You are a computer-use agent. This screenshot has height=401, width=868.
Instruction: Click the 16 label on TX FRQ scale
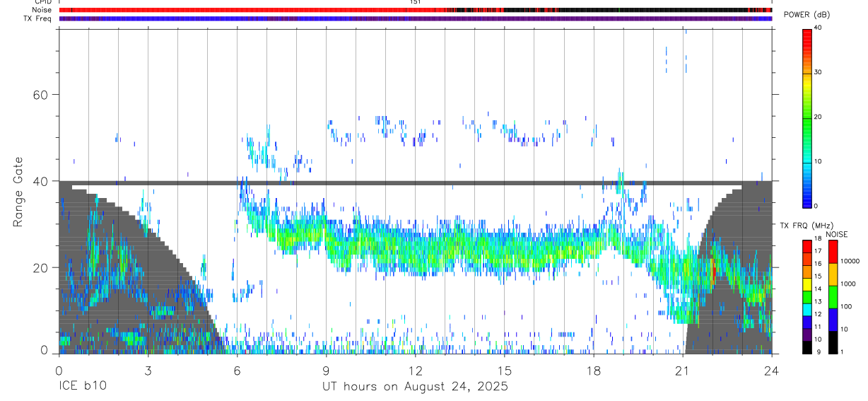pyautogui.click(x=818, y=265)
